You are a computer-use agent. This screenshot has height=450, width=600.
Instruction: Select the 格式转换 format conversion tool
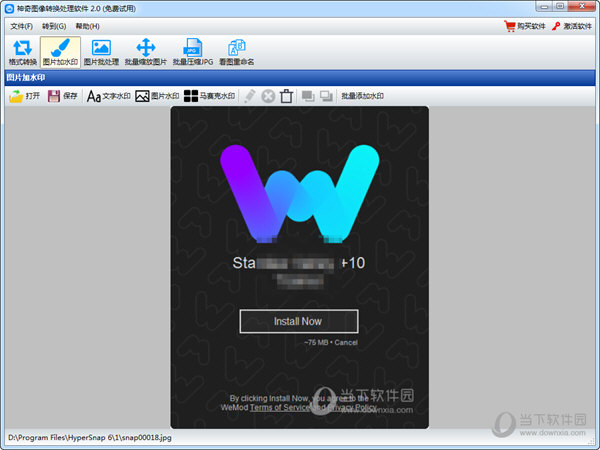[x=23, y=52]
